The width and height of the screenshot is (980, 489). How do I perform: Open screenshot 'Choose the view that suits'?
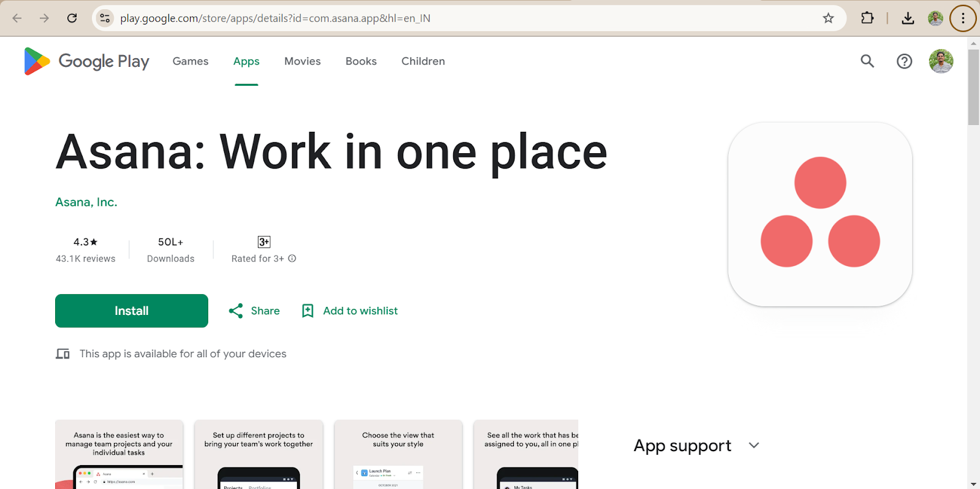[398, 455]
